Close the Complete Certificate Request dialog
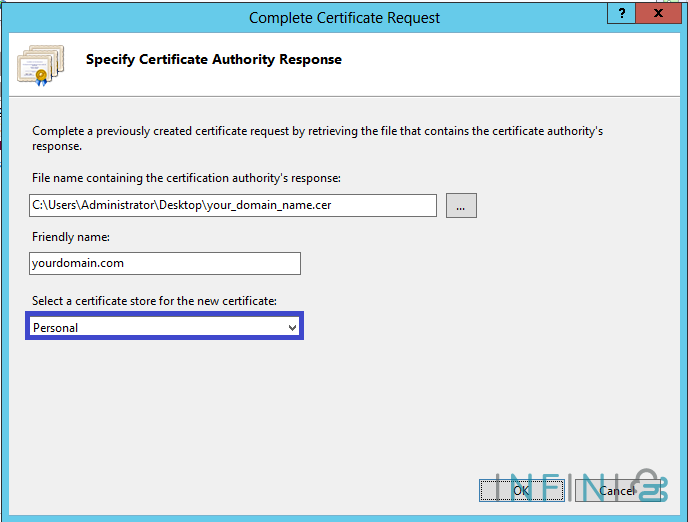The image size is (688, 522). point(655,15)
